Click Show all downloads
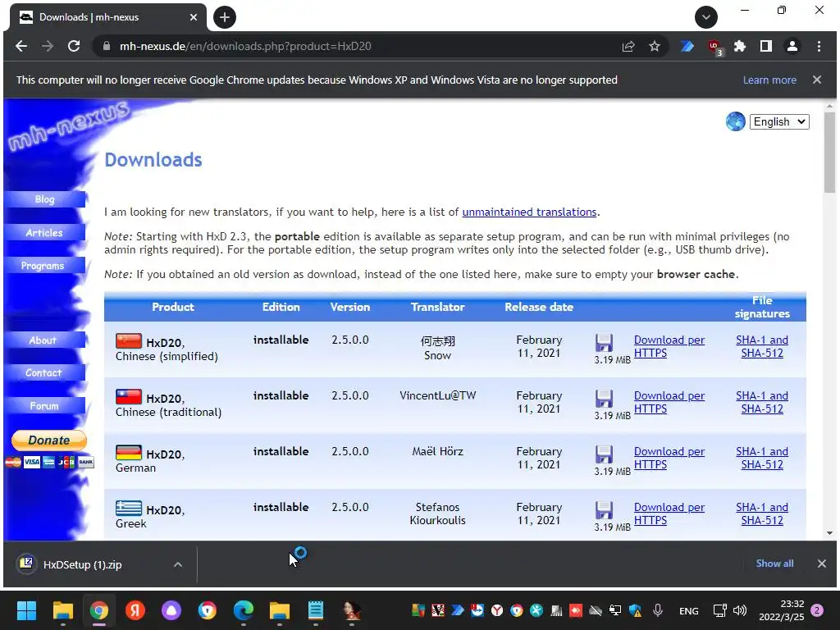The image size is (840, 630). click(x=774, y=563)
